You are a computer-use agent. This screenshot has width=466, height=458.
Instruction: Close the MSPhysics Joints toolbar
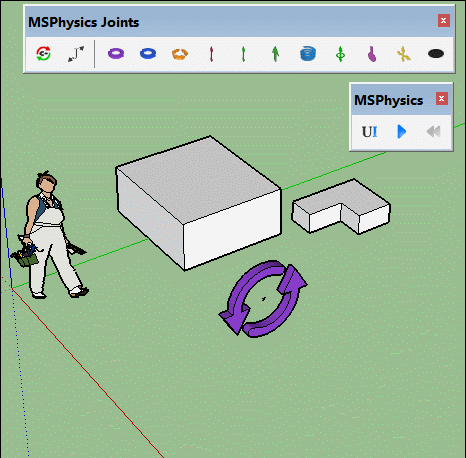click(444, 21)
